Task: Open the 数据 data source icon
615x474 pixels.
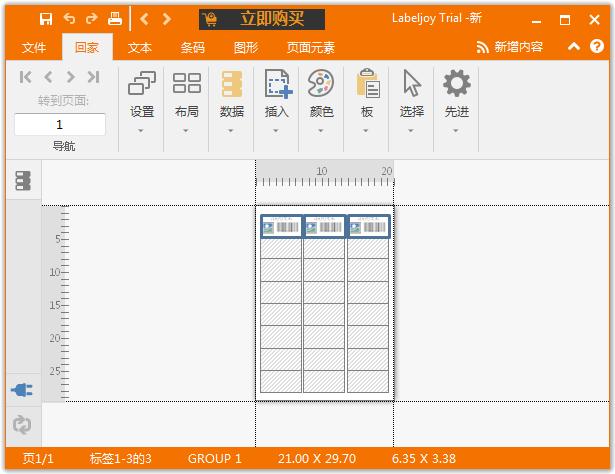Action: pos(232,84)
